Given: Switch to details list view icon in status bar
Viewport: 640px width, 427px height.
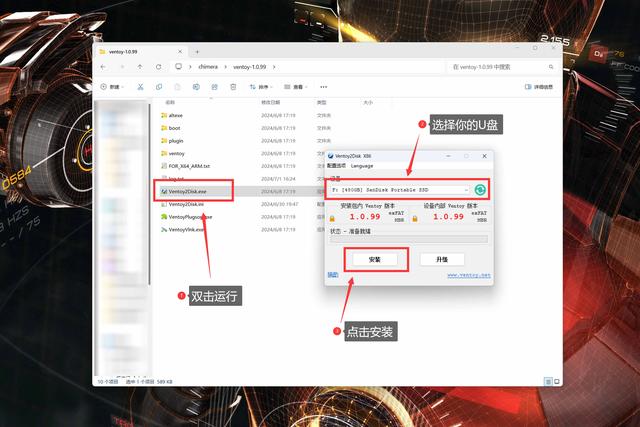Looking at the screenshot, I should pos(549,382).
